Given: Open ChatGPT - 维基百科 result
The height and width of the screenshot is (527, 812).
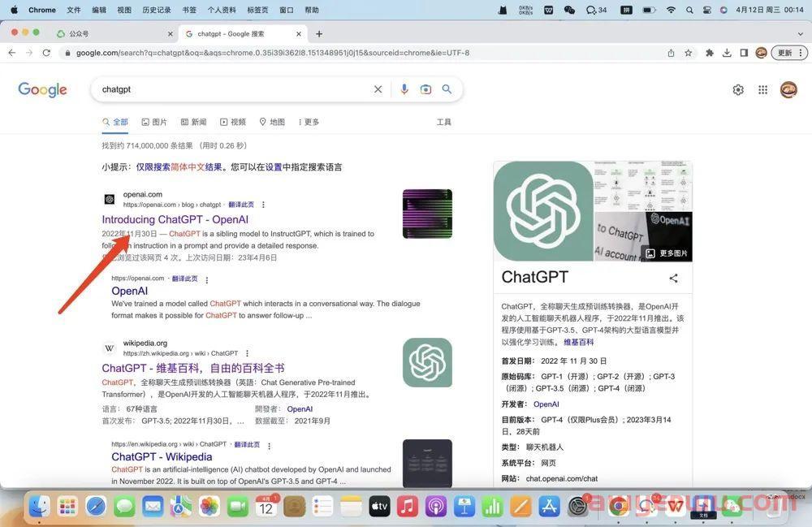Looking at the screenshot, I should 193,368.
